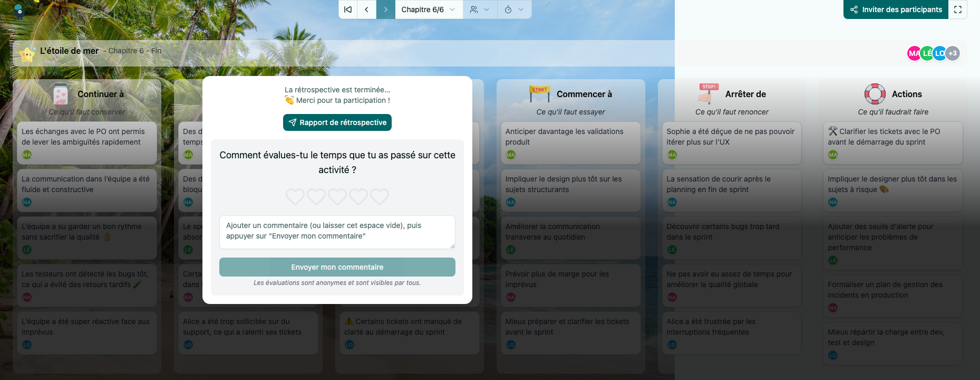Show the +3 additional participants

(x=953, y=53)
